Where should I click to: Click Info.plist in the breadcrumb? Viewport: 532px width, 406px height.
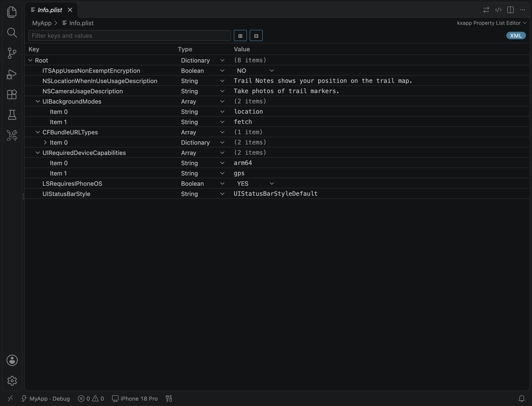[x=81, y=23]
